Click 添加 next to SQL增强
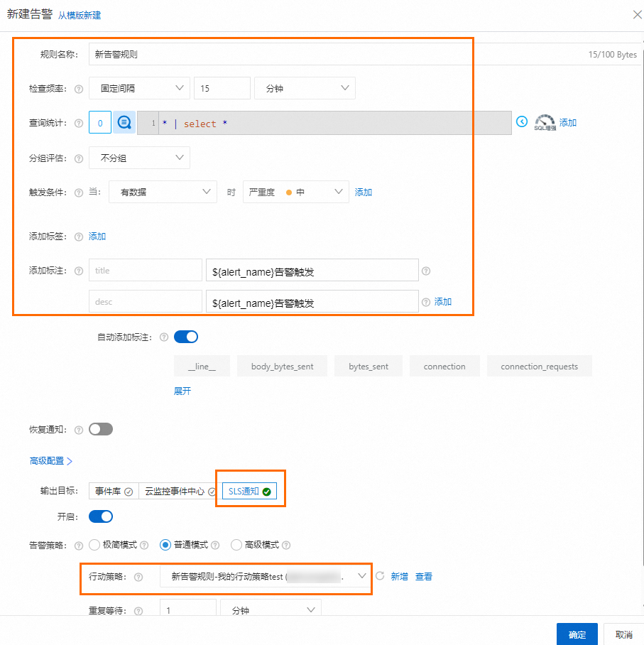 pyautogui.click(x=567, y=123)
